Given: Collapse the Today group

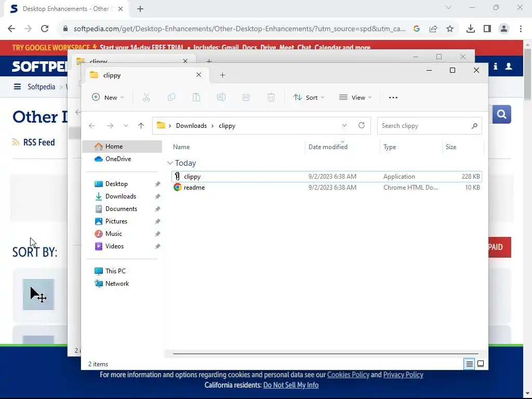Looking at the screenshot, I should pos(170,163).
